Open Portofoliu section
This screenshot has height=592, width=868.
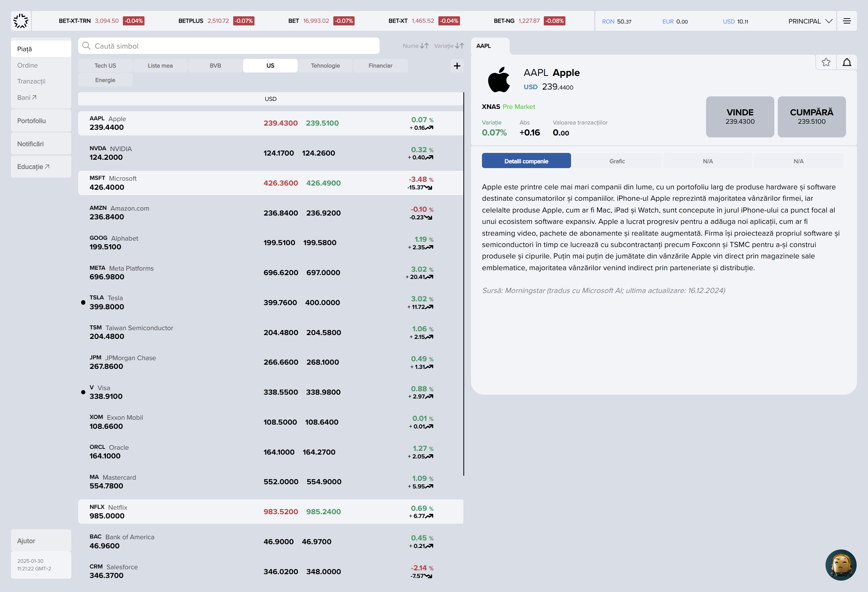[41, 121]
